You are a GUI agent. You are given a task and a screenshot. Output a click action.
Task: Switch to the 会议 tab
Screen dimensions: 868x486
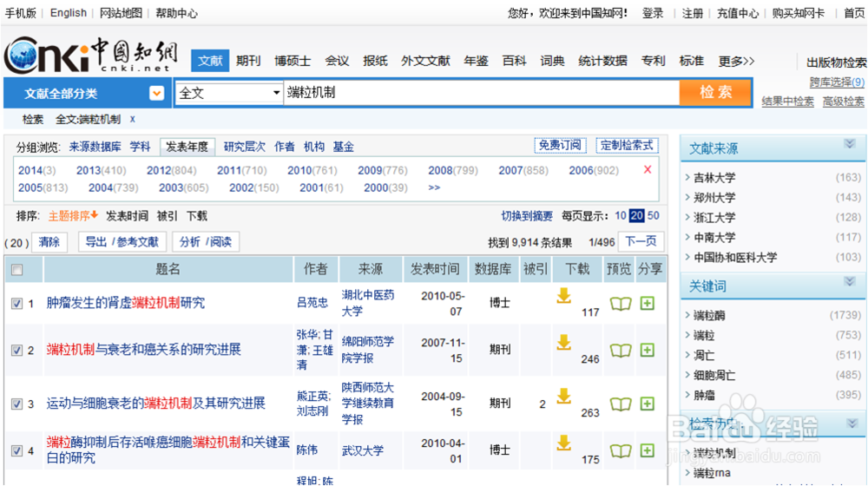[x=337, y=61]
